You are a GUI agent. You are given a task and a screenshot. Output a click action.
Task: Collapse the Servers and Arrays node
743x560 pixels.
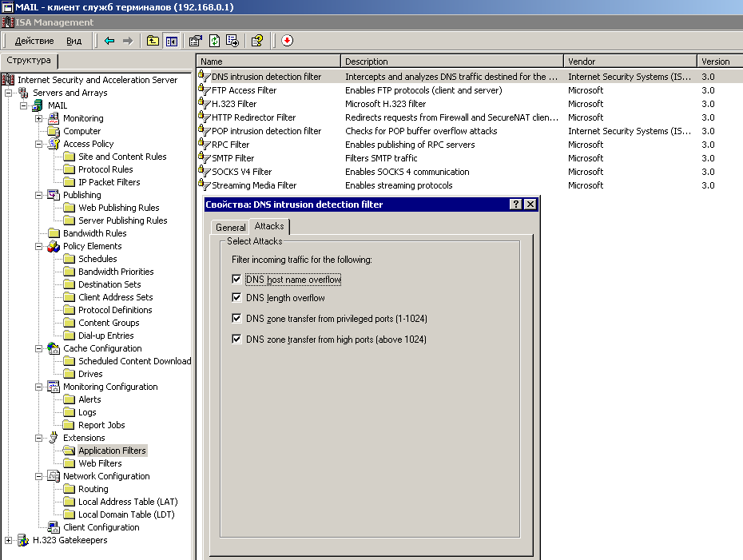tap(8, 93)
